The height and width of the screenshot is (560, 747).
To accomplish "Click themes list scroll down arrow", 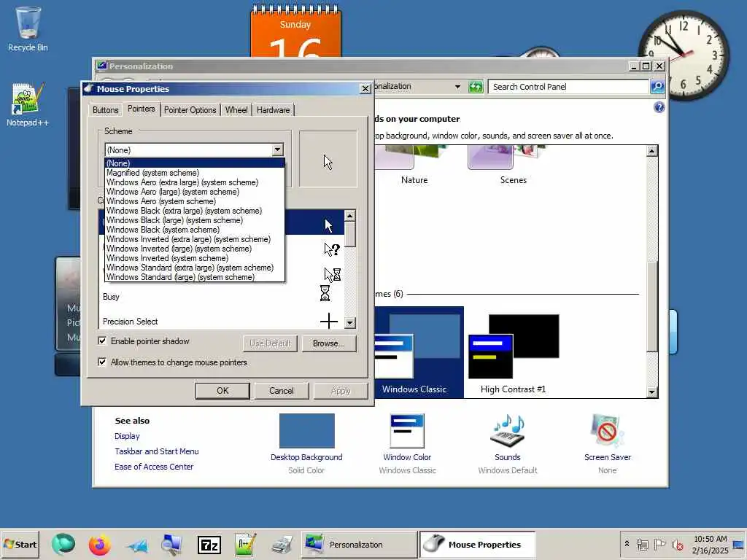I will [x=651, y=392].
